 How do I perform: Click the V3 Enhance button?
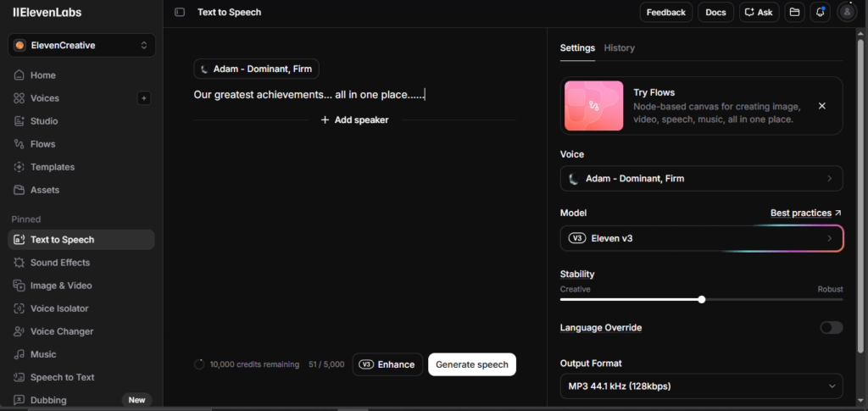387,364
